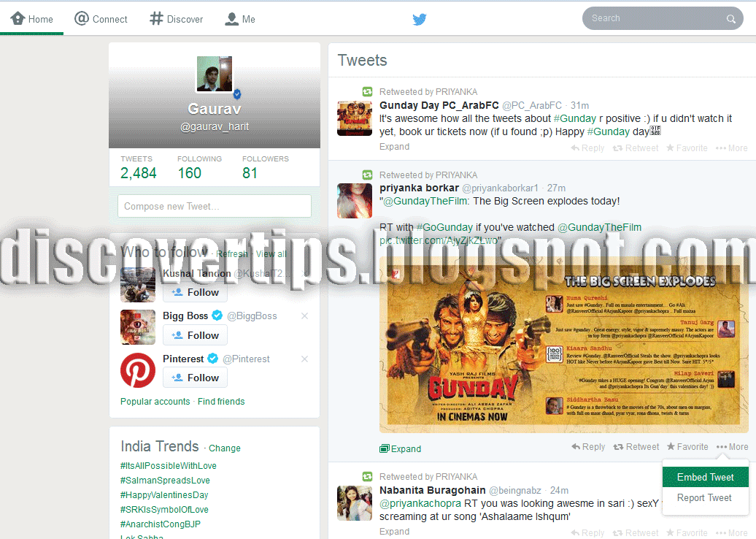Expand the Gunday Day PC_ArabFC tweet
The width and height of the screenshot is (756, 539).
[x=394, y=147]
